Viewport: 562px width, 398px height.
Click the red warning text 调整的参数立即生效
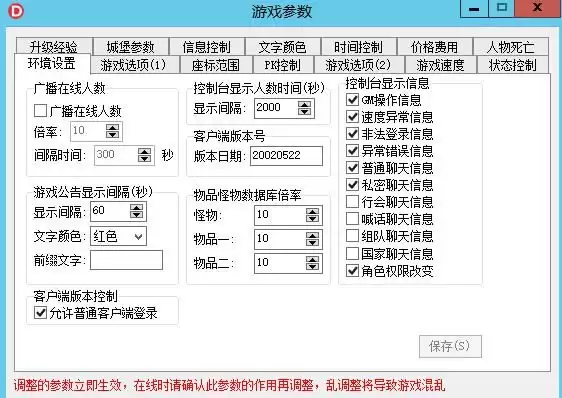(67, 386)
